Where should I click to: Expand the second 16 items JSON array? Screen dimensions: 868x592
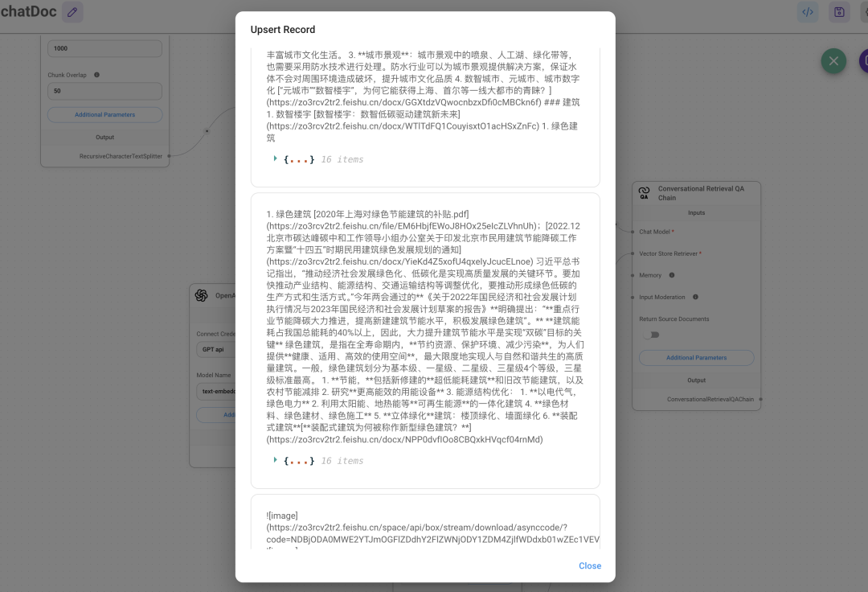(x=276, y=460)
